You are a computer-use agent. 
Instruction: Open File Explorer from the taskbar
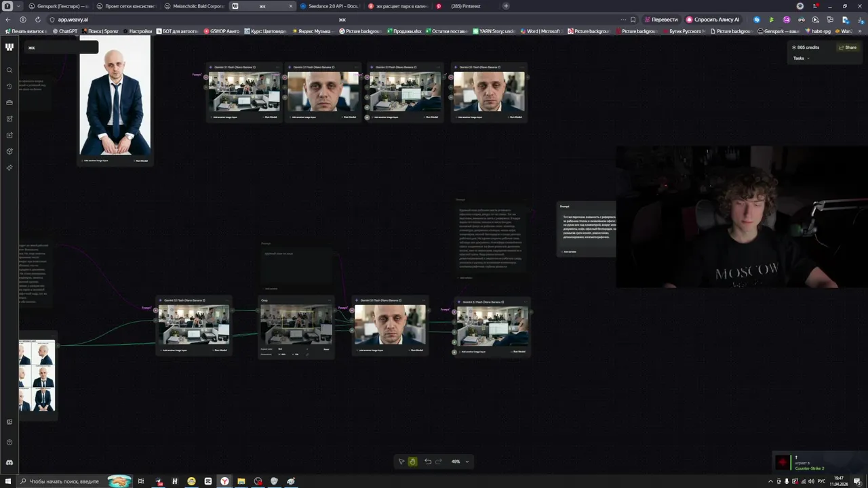click(241, 481)
